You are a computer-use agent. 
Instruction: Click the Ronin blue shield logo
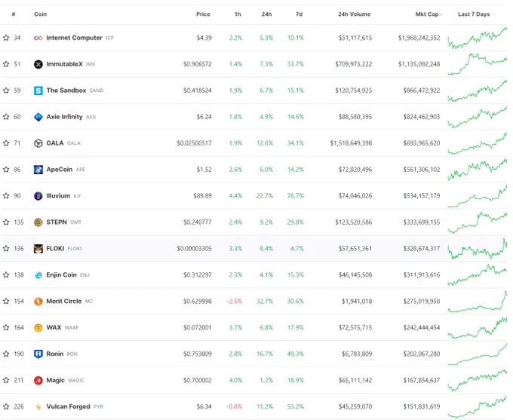coord(38,354)
